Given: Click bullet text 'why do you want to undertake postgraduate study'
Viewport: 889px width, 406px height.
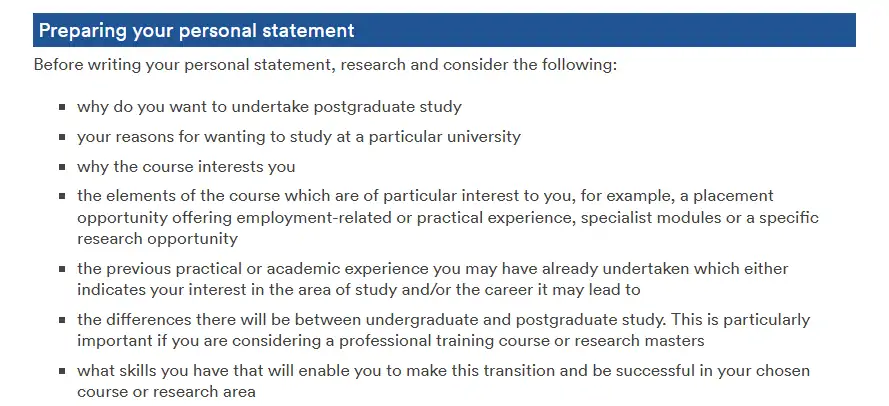Looking at the screenshot, I should [269, 107].
